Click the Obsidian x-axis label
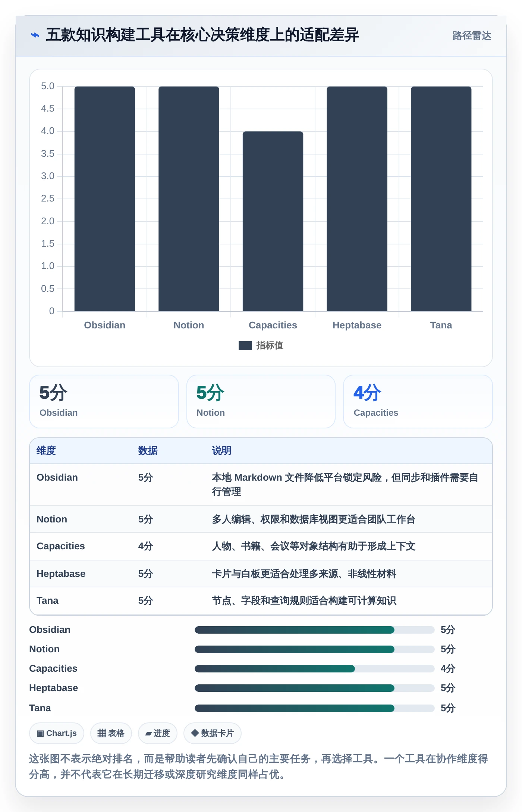This screenshot has height=812, width=522. (105, 325)
